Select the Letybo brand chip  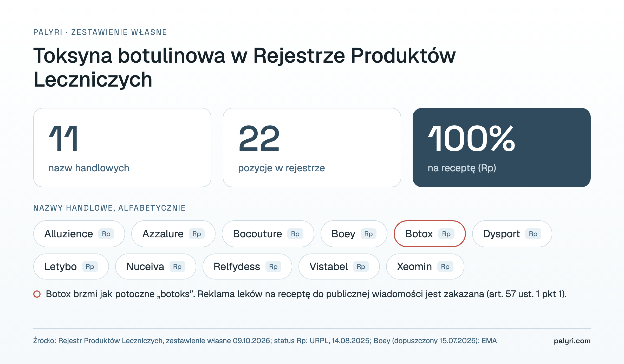(x=71, y=266)
